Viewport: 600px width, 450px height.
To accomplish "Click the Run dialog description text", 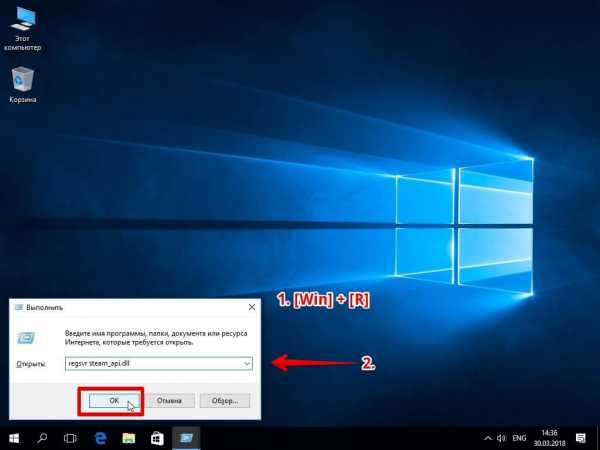I will point(156,338).
